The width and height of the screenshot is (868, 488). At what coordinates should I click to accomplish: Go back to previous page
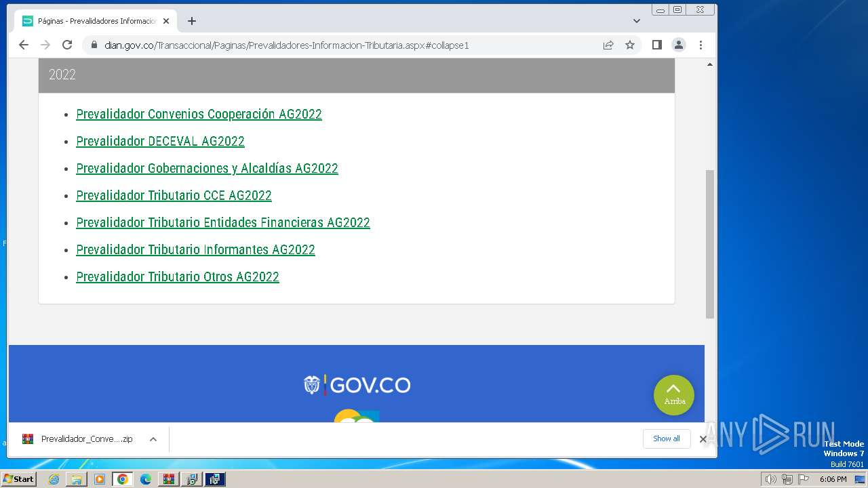24,45
